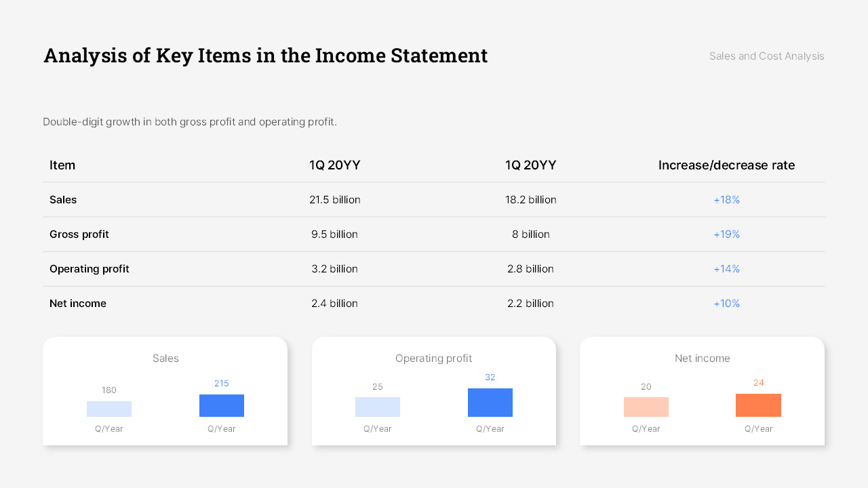Select the 'Sales and Cost Analysis' label
Image resolution: width=868 pixels, height=488 pixels.
click(766, 56)
